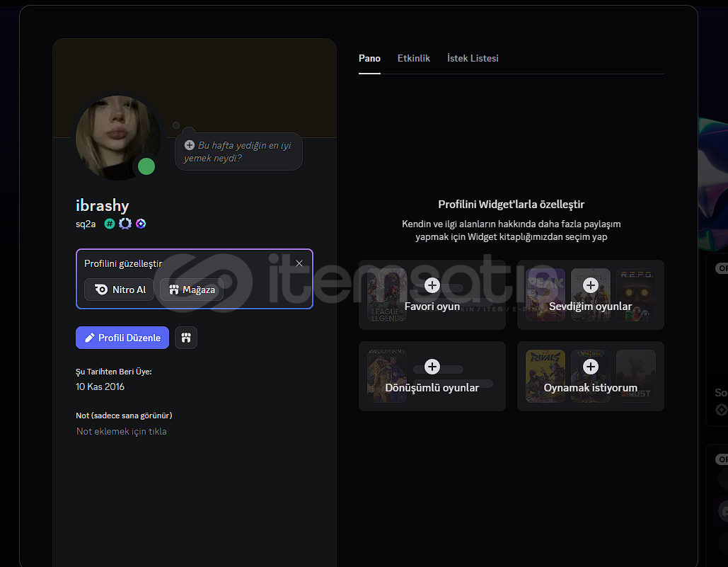Go to the İstek Listesi tab
The width and height of the screenshot is (728, 567).
pyautogui.click(x=473, y=59)
